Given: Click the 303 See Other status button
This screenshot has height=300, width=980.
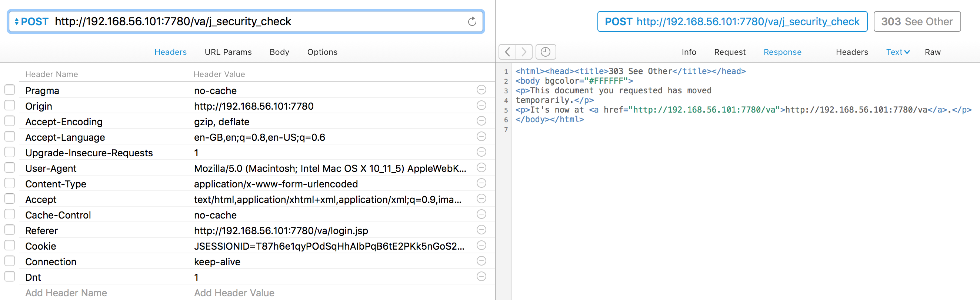Looking at the screenshot, I should click(917, 22).
